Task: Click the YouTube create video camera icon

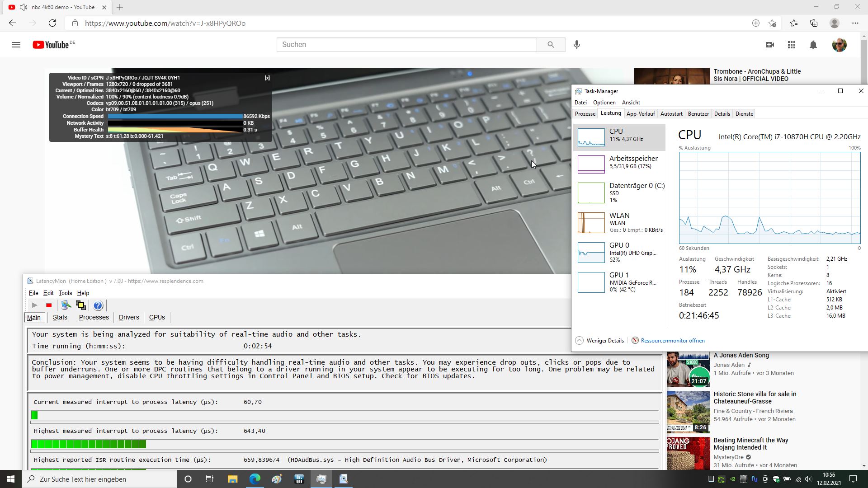Action: 770,45
